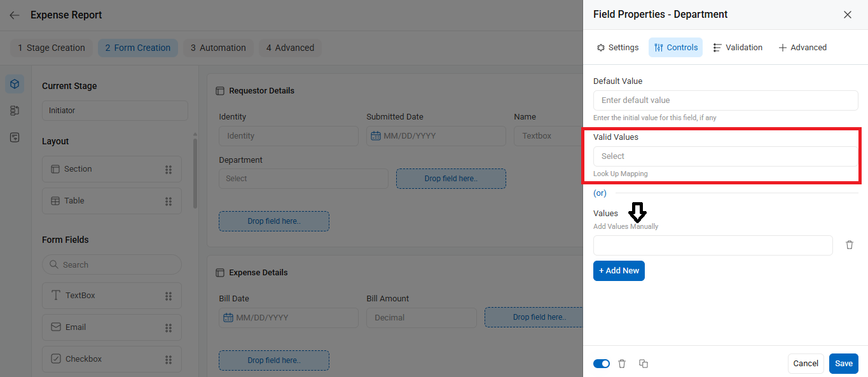The image size is (868, 377).
Task: Duplicate the Department field with copy icon
Action: point(644,364)
